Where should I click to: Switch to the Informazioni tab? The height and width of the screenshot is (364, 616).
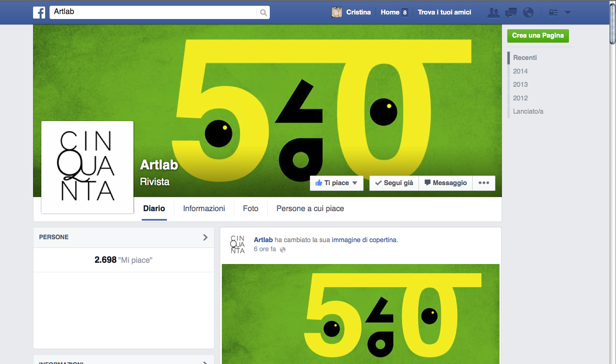pyautogui.click(x=204, y=209)
